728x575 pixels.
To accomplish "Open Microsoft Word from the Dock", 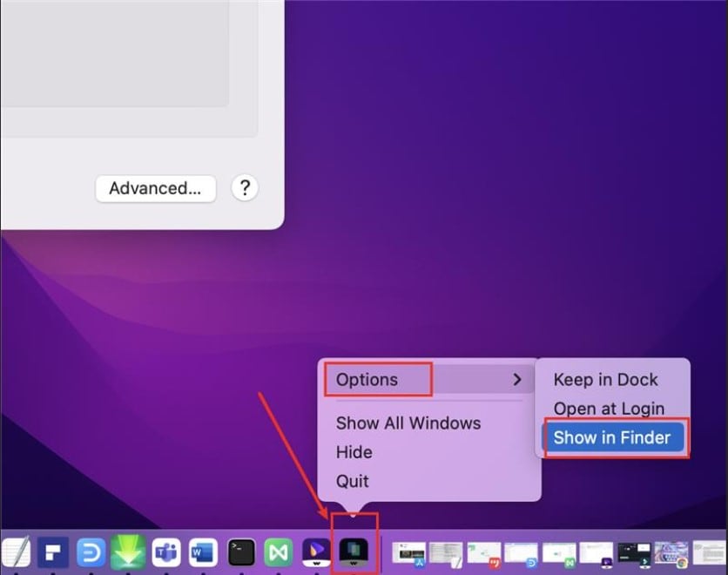I will point(204,552).
